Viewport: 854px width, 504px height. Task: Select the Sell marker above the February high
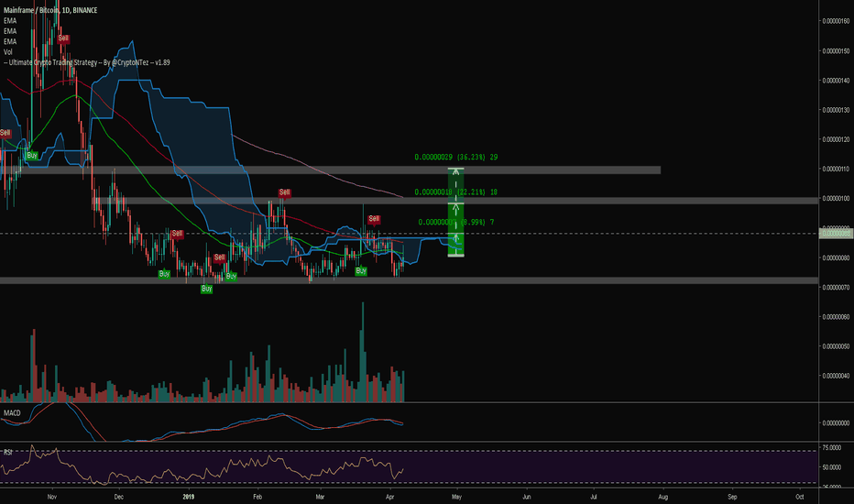pos(284,192)
